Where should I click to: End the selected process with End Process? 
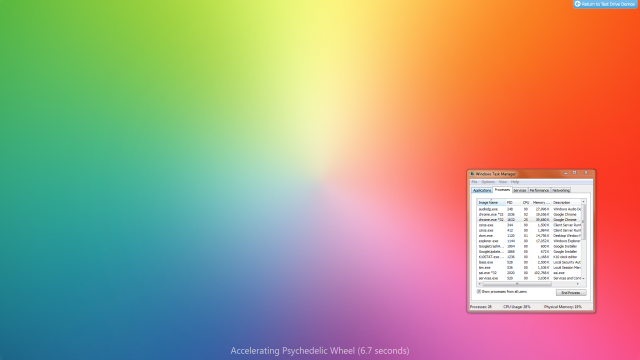tap(571, 293)
